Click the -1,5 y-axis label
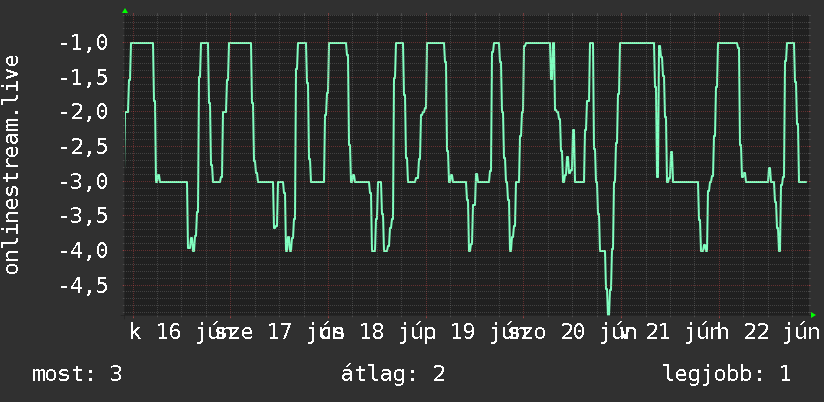 point(84,78)
